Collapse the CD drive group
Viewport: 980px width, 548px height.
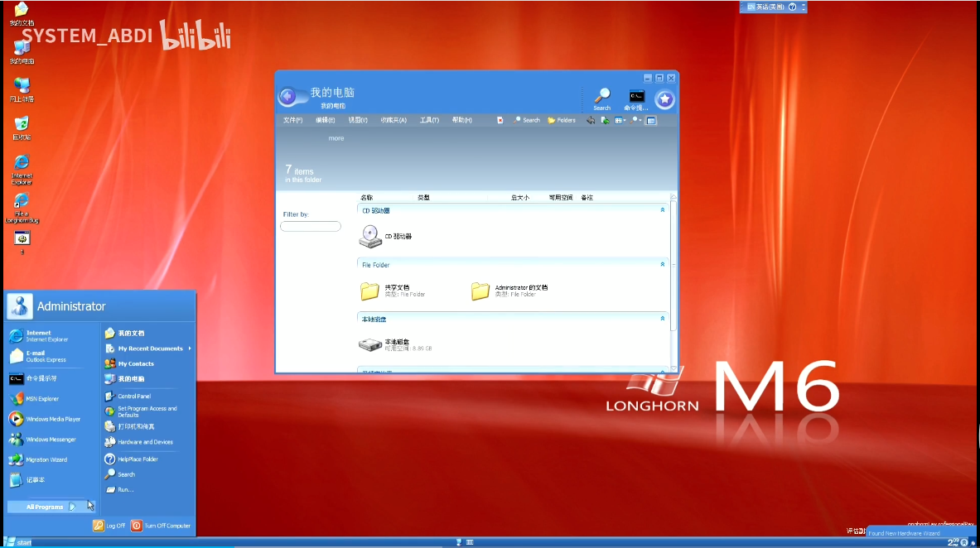[662, 210]
